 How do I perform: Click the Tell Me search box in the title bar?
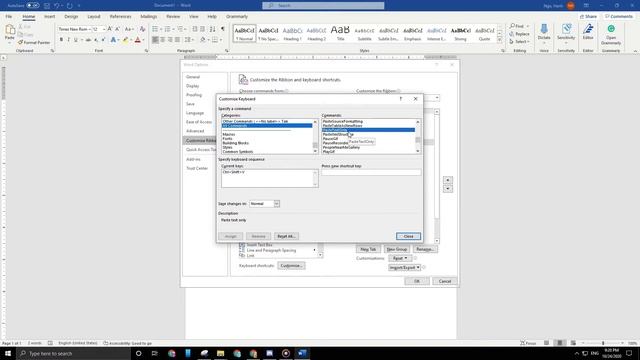323,5
